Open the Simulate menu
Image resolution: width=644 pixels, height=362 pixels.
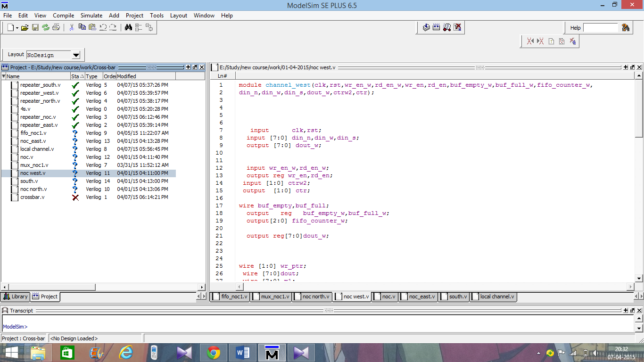[x=91, y=16]
